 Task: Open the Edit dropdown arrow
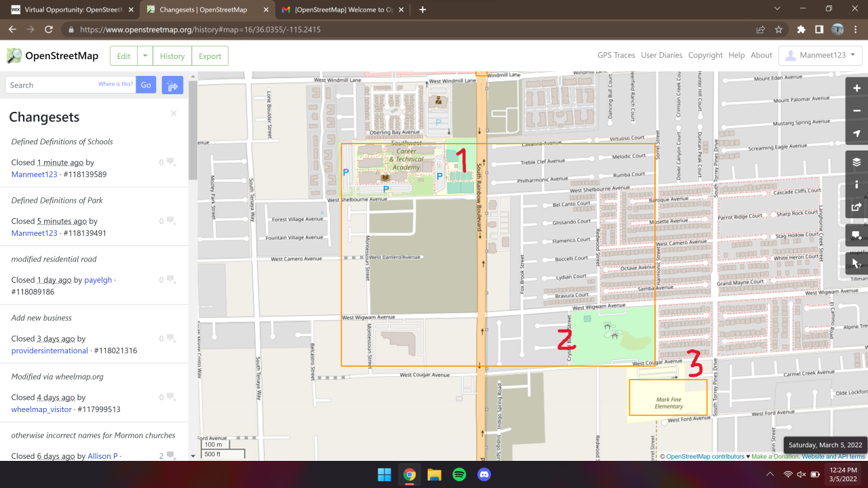click(x=145, y=56)
